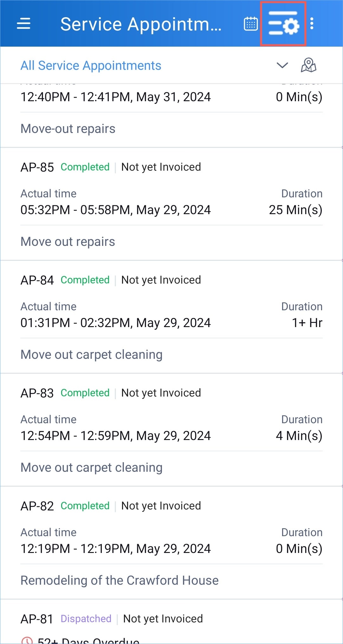Open the map view icon

click(x=308, y=65)
